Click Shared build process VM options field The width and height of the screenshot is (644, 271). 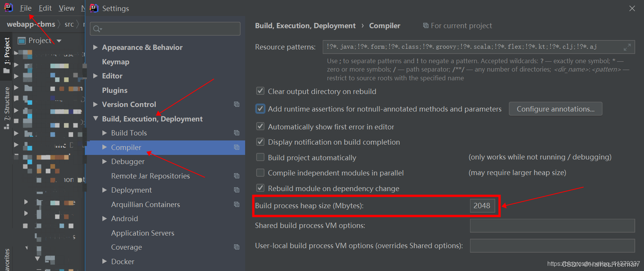tap(552, 226)
